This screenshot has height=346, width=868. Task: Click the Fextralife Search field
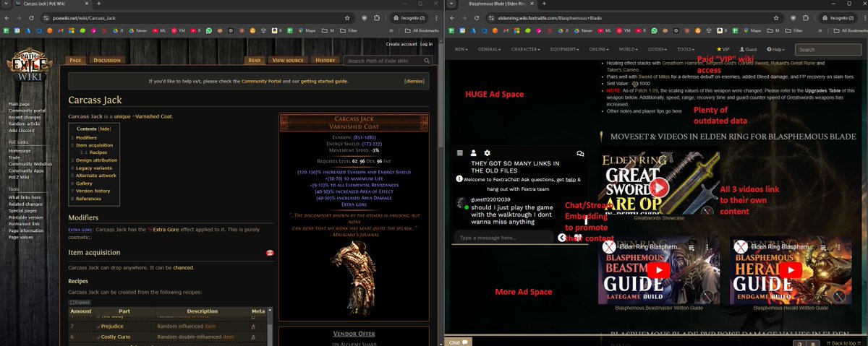click(x=827, y=49)
